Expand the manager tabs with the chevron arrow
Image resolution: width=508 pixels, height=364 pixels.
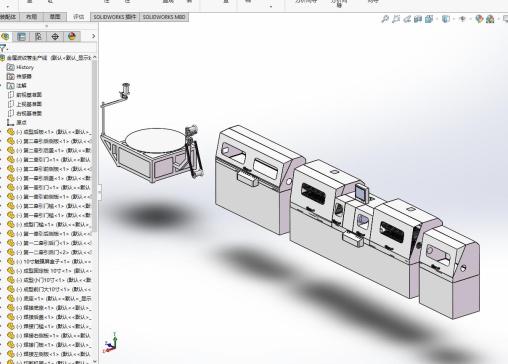pyautogui.click(x=93, y=36)
